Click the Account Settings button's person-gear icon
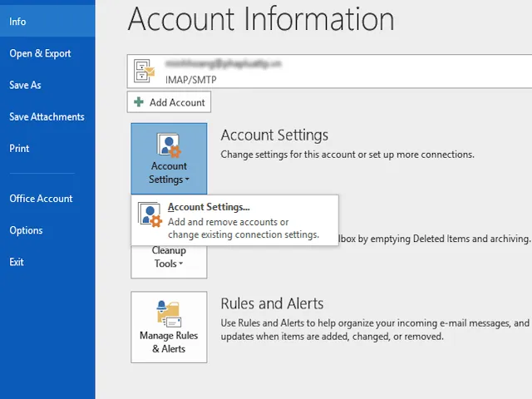 (x=169, y=145)
